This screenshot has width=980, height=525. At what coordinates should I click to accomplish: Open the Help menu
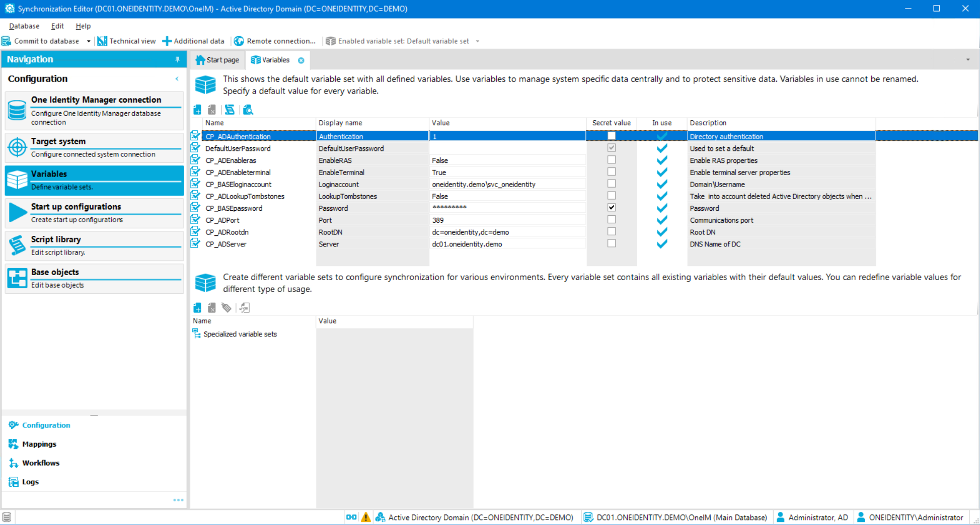[x=83, y=26]
